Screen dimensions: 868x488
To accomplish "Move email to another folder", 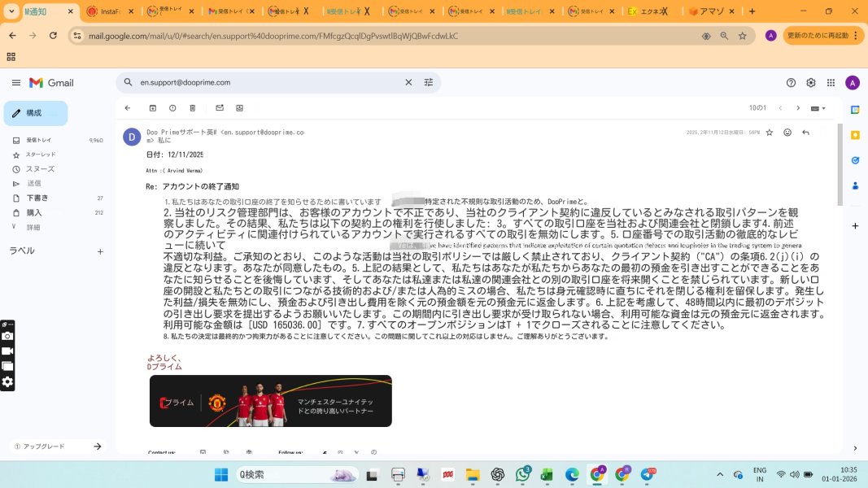I will 240,108.
